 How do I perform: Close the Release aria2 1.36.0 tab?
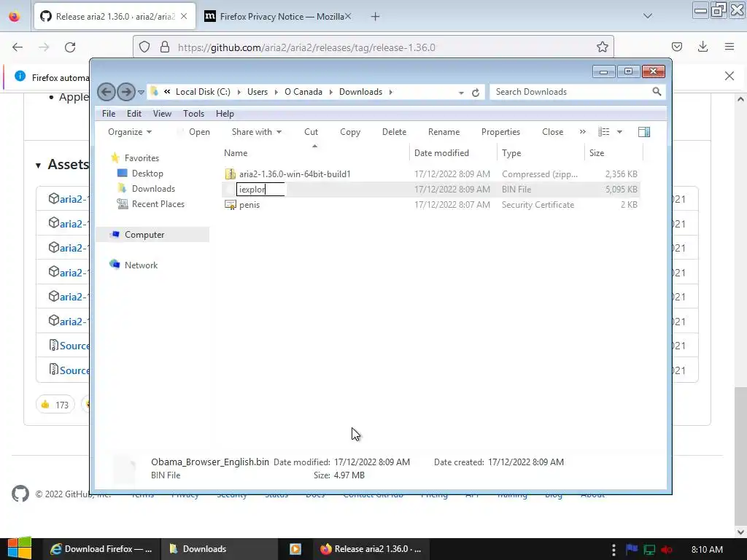point(184,16)
